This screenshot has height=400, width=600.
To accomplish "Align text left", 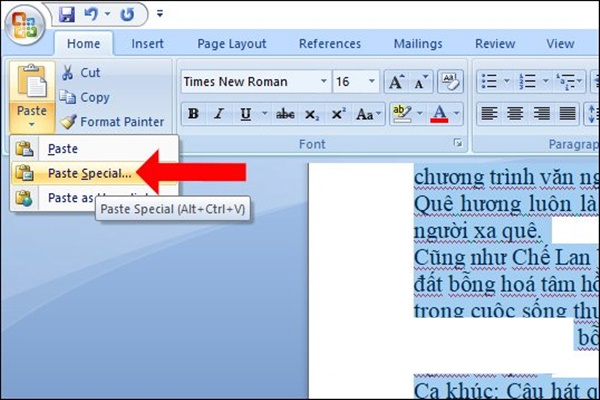I will coord(489,114).
